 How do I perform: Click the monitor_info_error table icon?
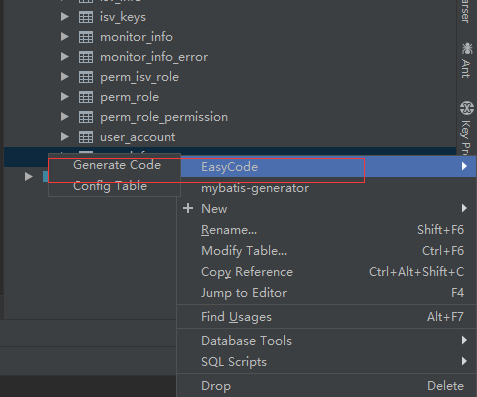[86, 57]
